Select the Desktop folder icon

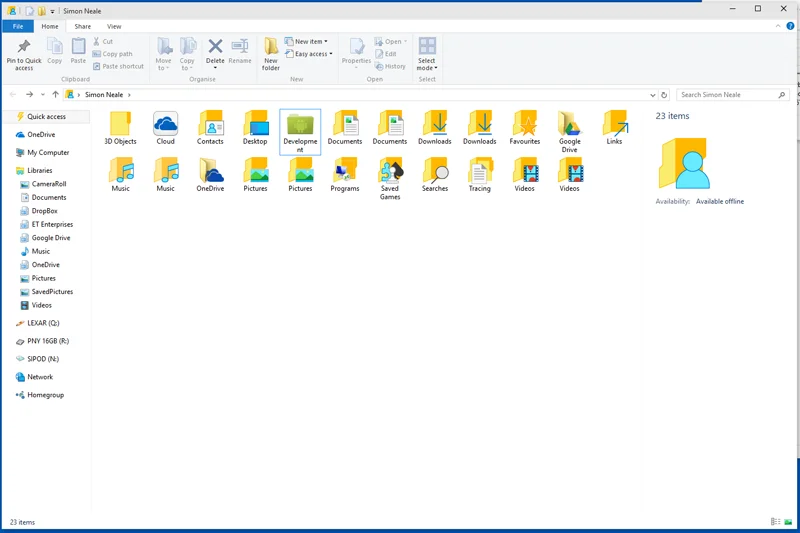255,128
